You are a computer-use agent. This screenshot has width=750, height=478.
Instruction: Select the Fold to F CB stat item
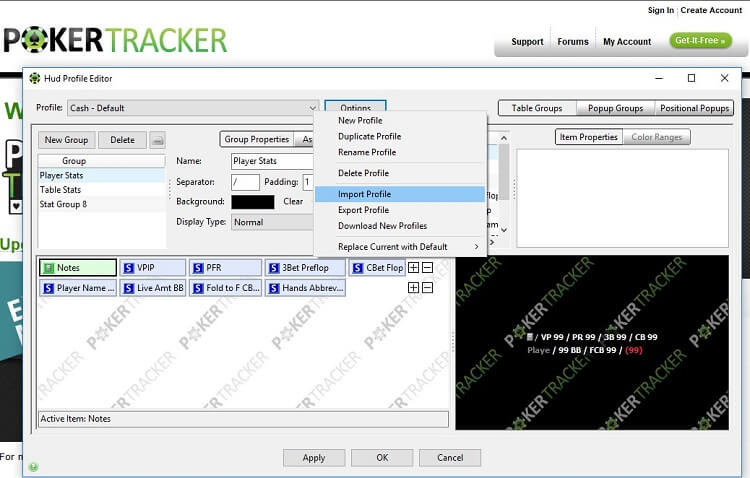tap(225, 288)
